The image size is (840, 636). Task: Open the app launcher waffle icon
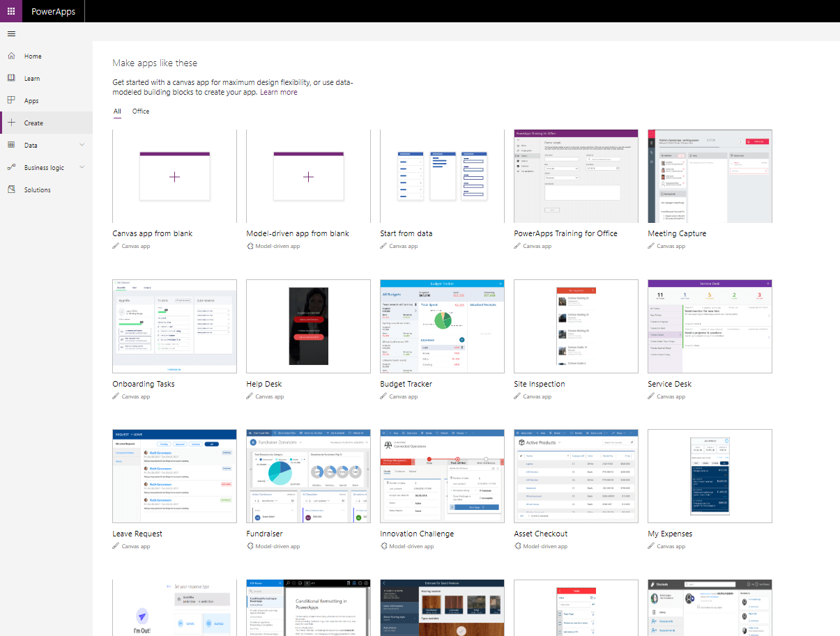click(11, 11)
